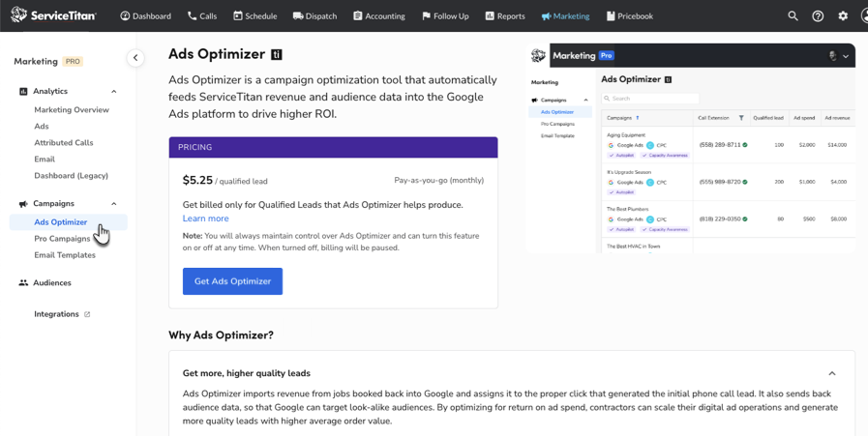This screenshot has width=868, height=436.
Task: Open Attributed Calls in sidebar
Action: (x=64, y=142)
